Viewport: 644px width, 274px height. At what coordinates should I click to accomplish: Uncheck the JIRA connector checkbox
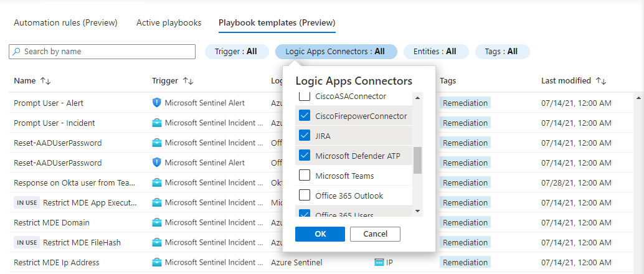pos(305,136)
